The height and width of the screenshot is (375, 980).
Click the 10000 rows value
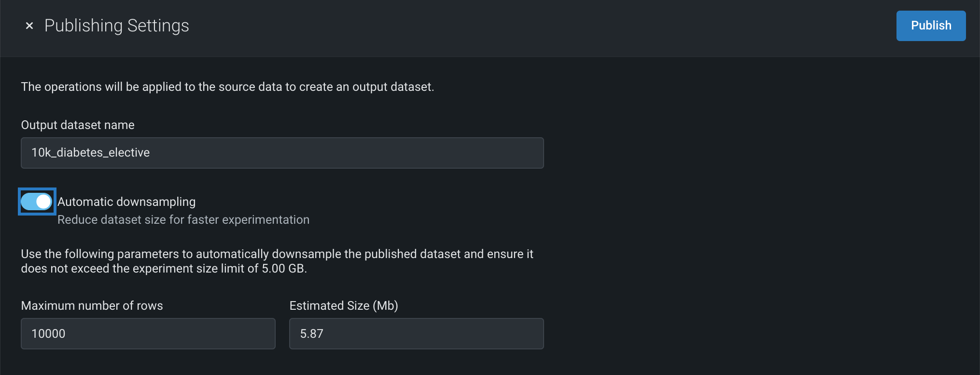(x=48, y=334)
